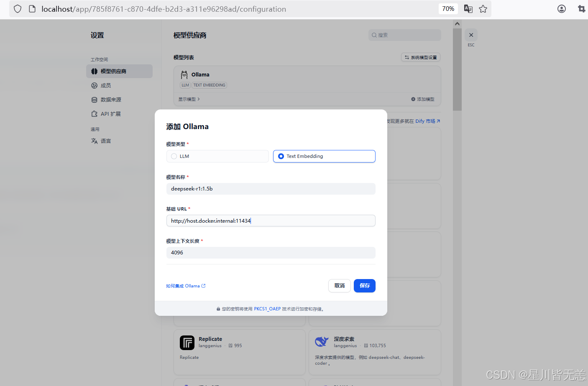The width and height of the screenshot is (588, 386).
Task: Open Language settings in sidebar
Action: (x=119, y=141)
